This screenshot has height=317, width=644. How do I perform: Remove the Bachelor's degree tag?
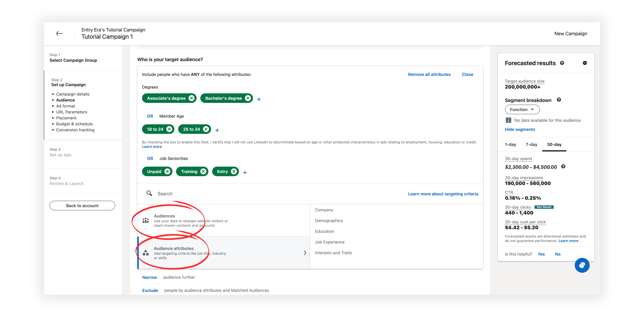coord(248,98)
